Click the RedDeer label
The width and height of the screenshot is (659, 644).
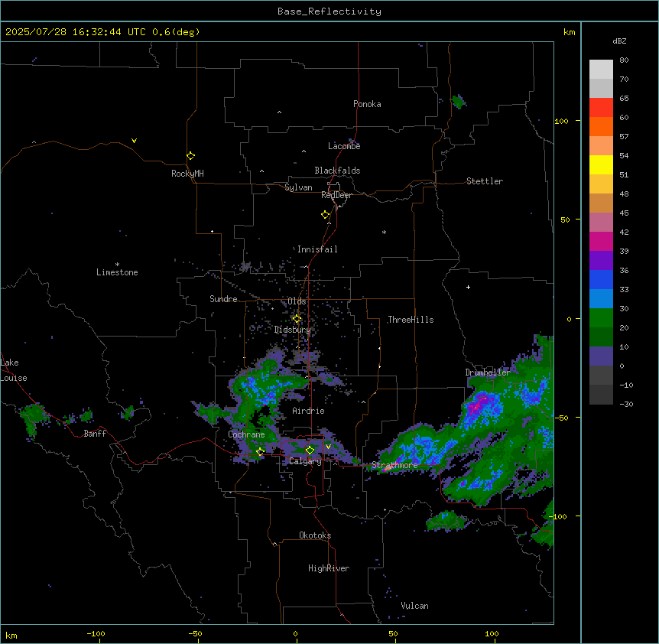[336, 195]
